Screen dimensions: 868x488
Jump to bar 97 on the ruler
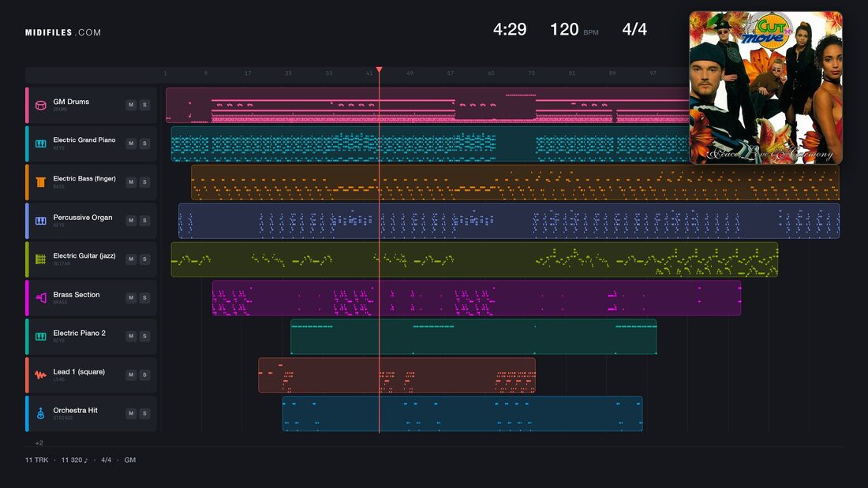653,73
